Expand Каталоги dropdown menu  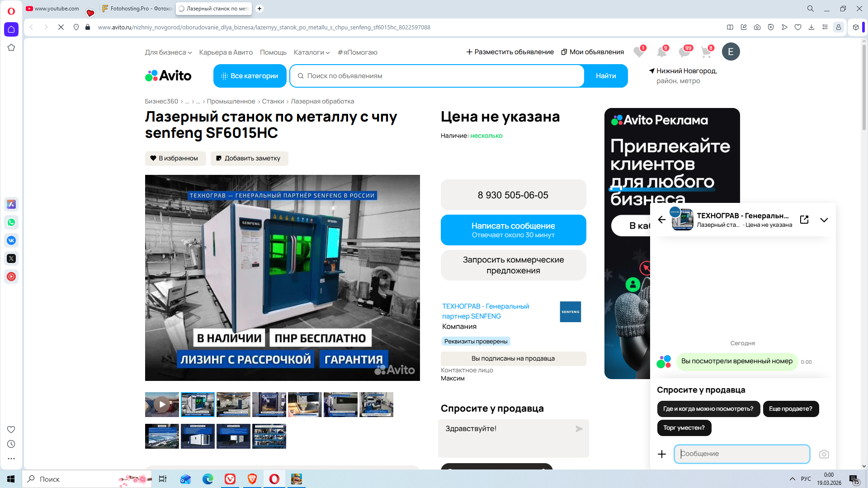(311, 52)
